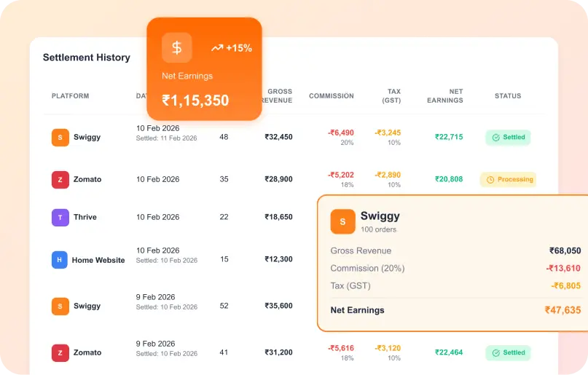Image resolution: width=588 pixels, height=375 pixels.
Task: Sort by the Commission column header
Action: pos(331,96)
